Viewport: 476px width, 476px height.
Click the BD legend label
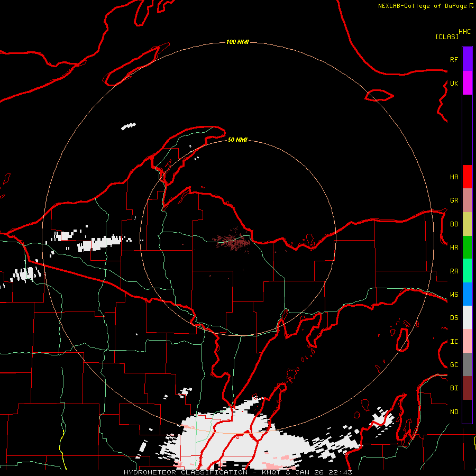tap(454, 224)
